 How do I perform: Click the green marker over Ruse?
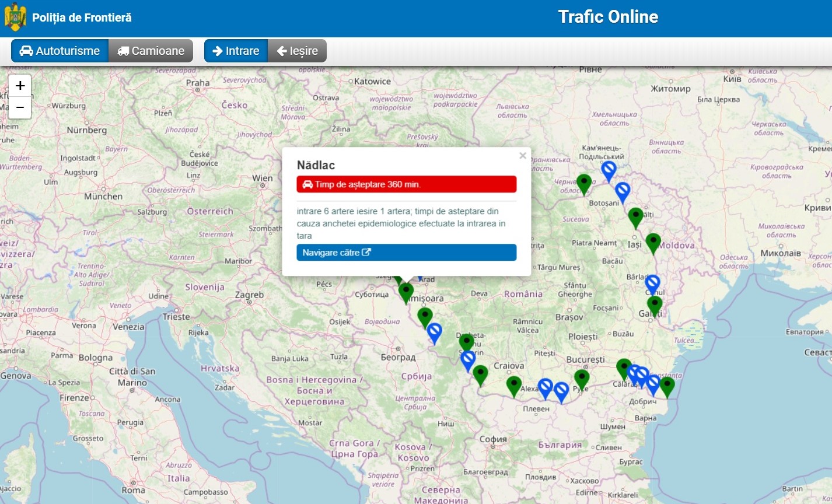coord(581,379)
